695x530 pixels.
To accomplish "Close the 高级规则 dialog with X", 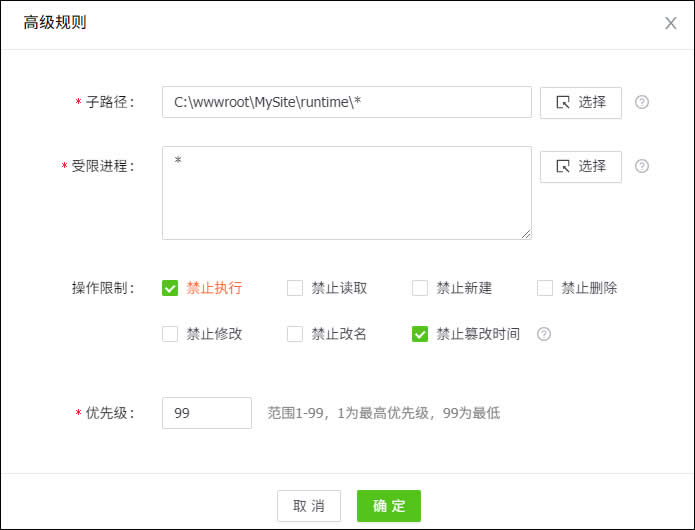I will [671, 23].
